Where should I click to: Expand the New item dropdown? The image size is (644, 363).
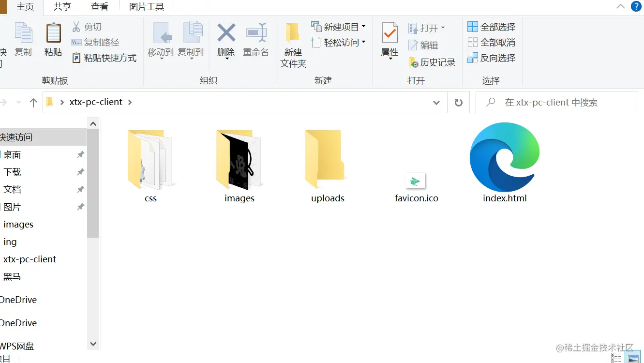coord(363,27)
